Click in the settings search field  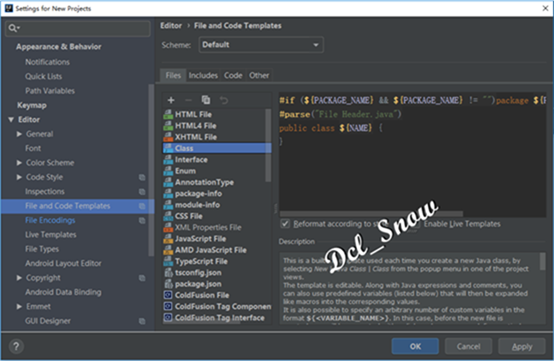tap(78, 28)
